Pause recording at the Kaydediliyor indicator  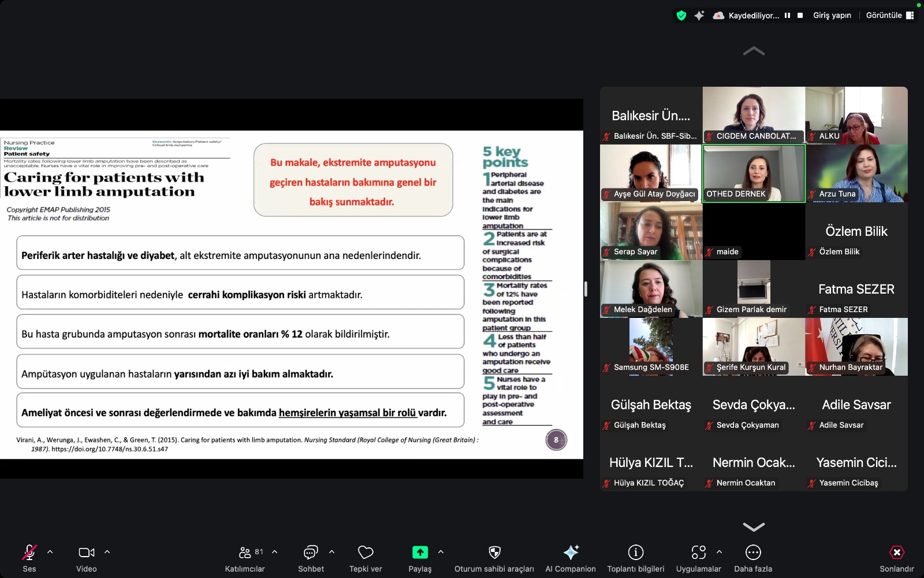coord(787,16)
